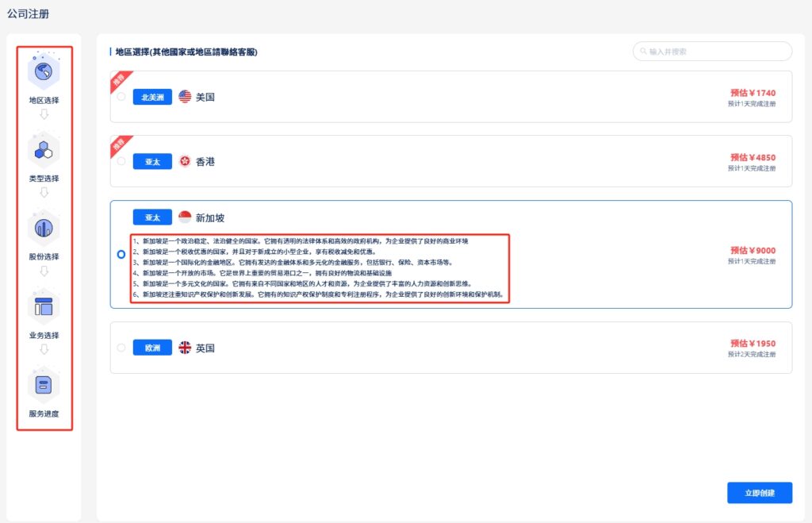812x523 pixels.
Task: Go to the 业务选择 step label
Action: (x=44, y=336)
